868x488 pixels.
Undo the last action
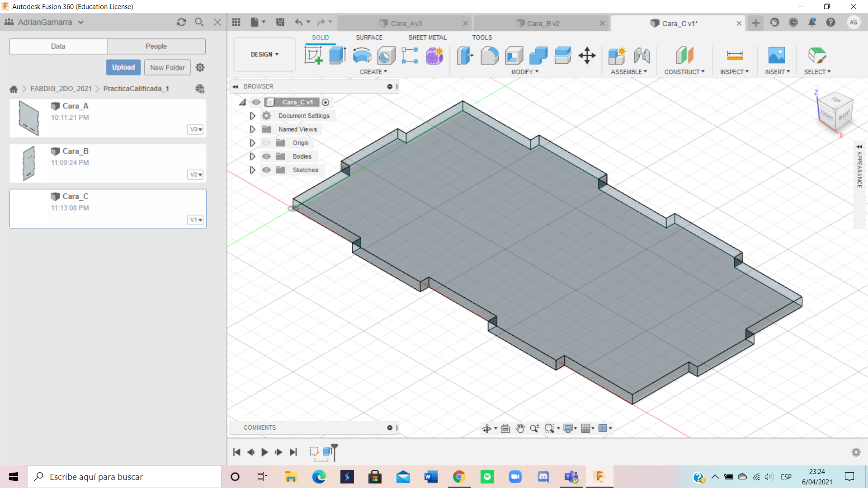pos(299,22)
